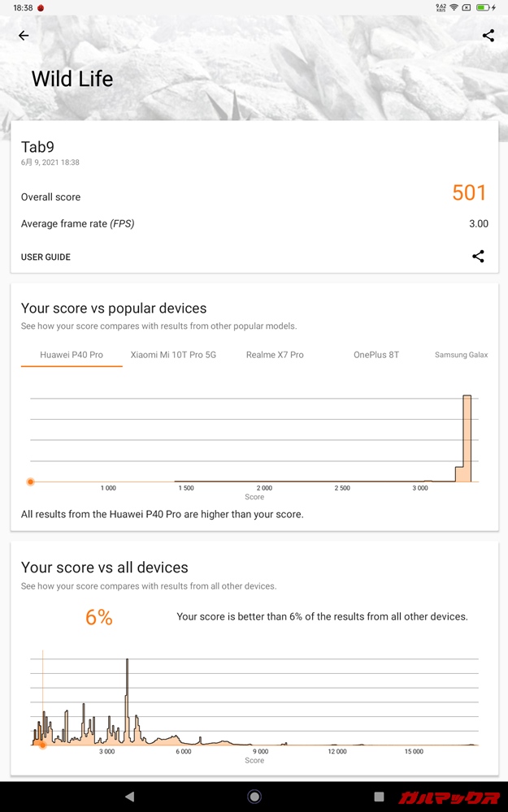Screen dimensions: 508x812
Task: Tap the Wild Life title heading
Action: pyautogui.click(x=72, y=80)
